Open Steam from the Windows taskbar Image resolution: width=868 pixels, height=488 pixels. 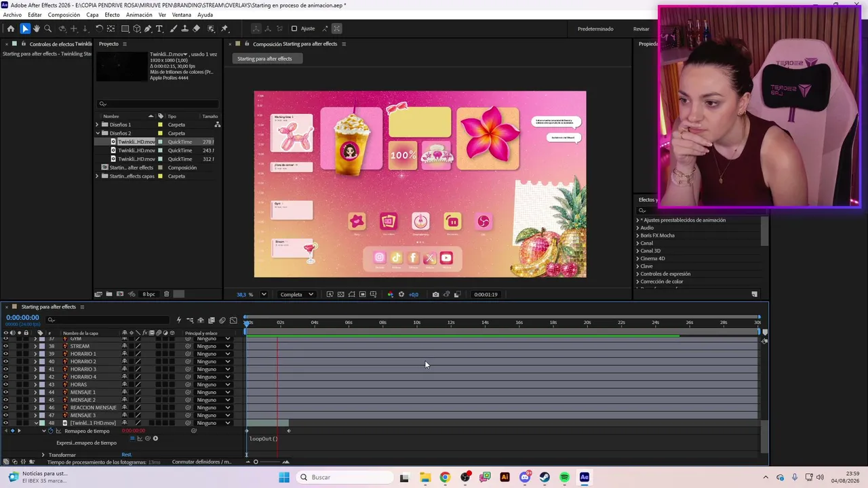[x=545, y=477]
